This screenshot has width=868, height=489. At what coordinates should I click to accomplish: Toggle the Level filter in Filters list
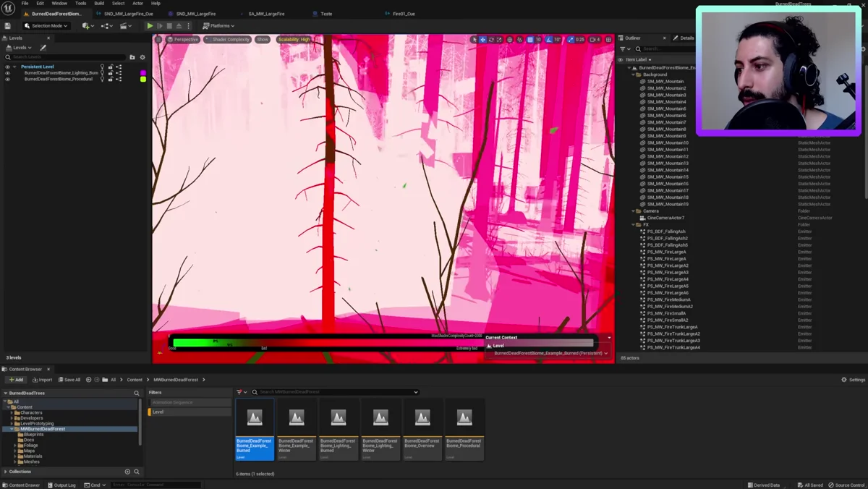tap(190, 412)
